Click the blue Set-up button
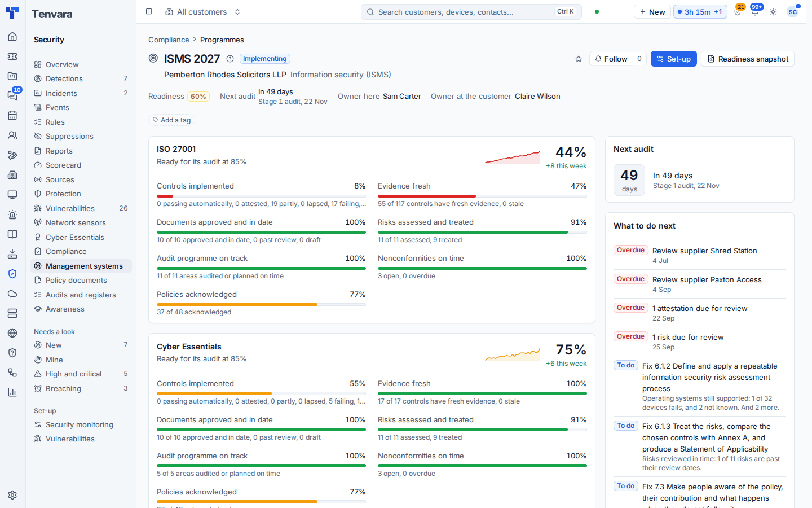This screenshot has height=508, width=812. [x=674, y=59]
